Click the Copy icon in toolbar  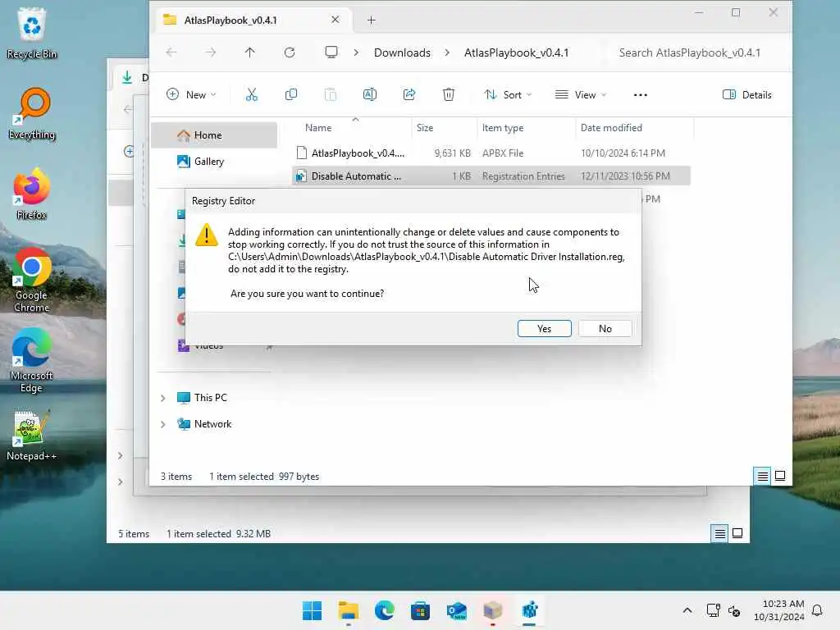291,95
